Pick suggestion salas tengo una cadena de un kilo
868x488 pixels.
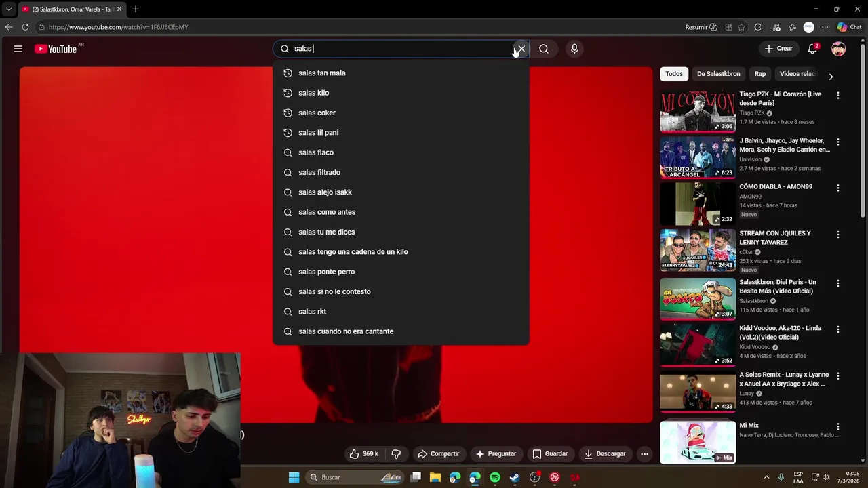(x=401, y=252)
